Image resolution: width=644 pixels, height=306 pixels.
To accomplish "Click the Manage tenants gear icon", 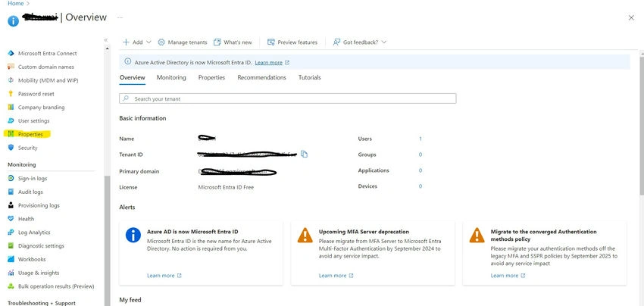I will [x=161, y=42].
